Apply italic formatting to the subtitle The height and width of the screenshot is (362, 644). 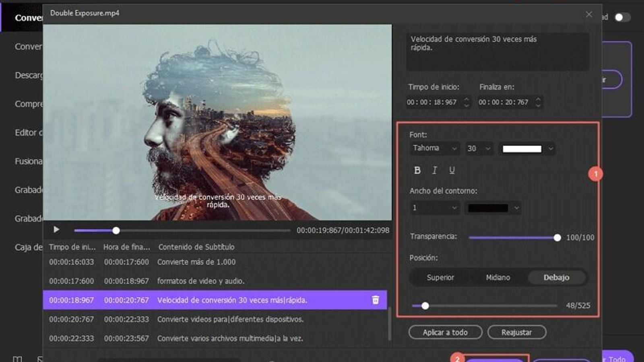pyautogui.click(x=434, y=170)
